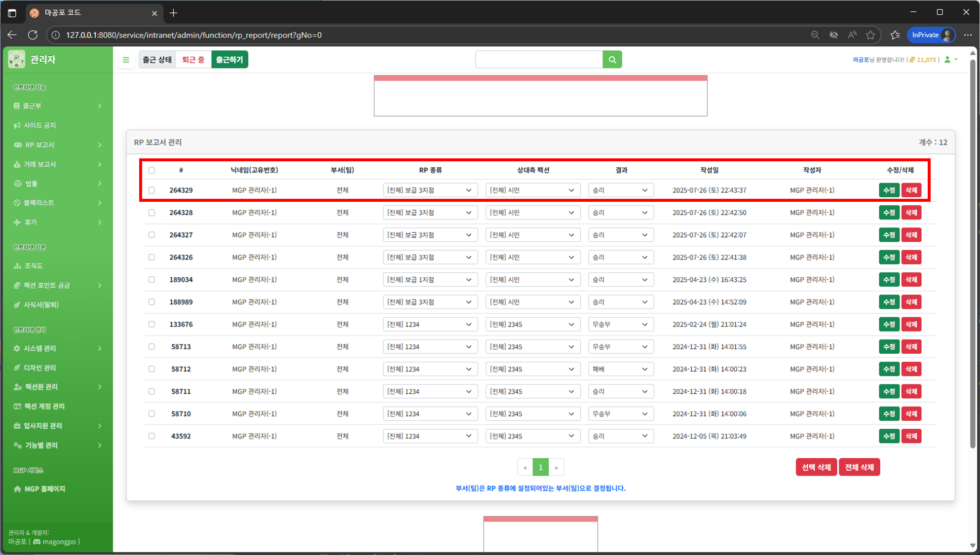Open 결과 dropdown for row 58712

[x=621, y=369]
